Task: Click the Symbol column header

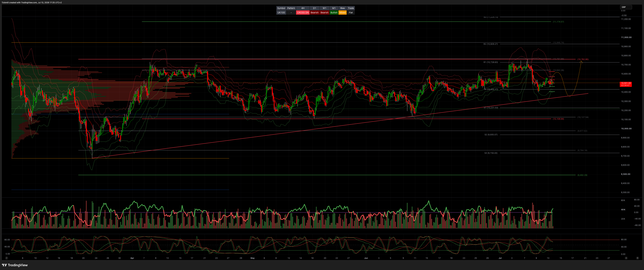Action: pos(281,8)
